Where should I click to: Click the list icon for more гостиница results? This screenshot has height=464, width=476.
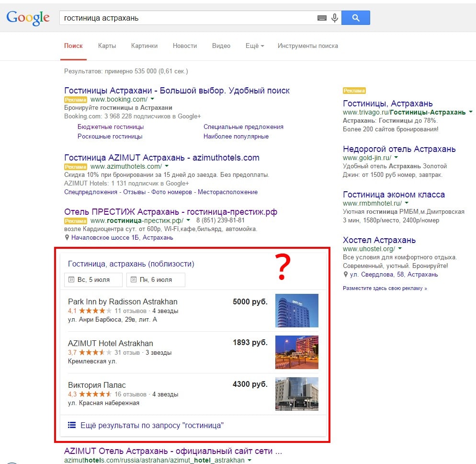point(72,425)
